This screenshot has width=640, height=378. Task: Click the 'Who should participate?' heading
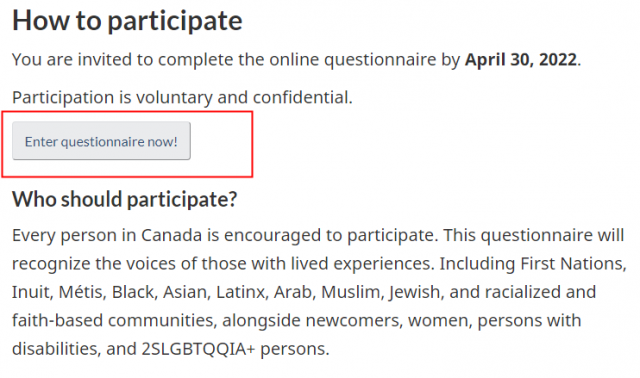[x=124, y=199]
